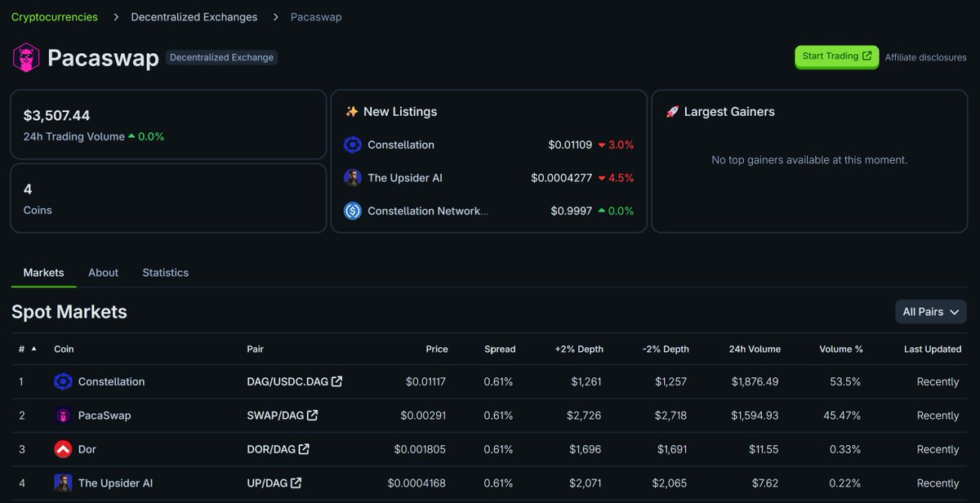Image resolution: width=980 pixels, height=503 pixels.
Task: Open Constellation coin name in markets table
Action: 111,381
